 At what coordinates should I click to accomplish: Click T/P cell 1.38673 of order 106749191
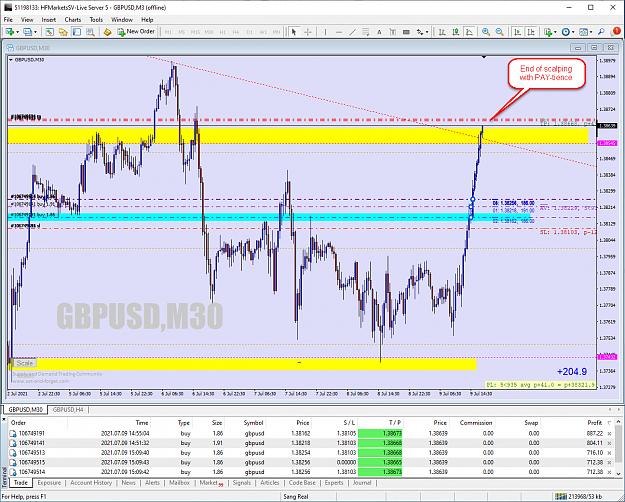pyautogui.click(x=380, y=433)
